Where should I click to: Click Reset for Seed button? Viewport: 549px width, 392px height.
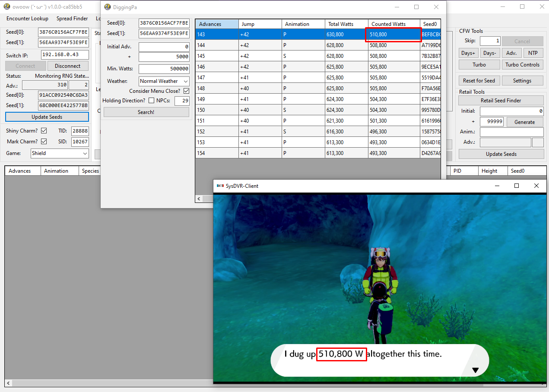coord(479,81)
